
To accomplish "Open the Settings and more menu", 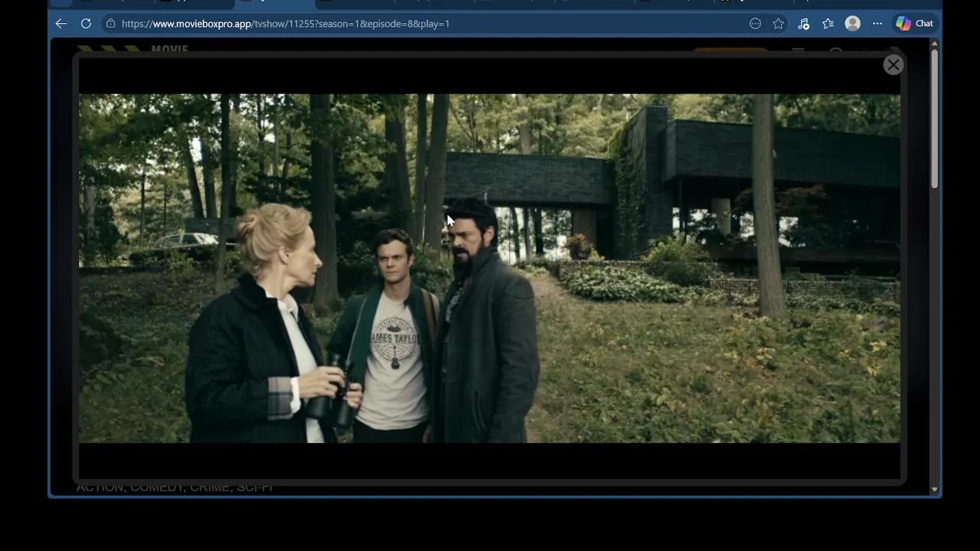I will [877, 24].
